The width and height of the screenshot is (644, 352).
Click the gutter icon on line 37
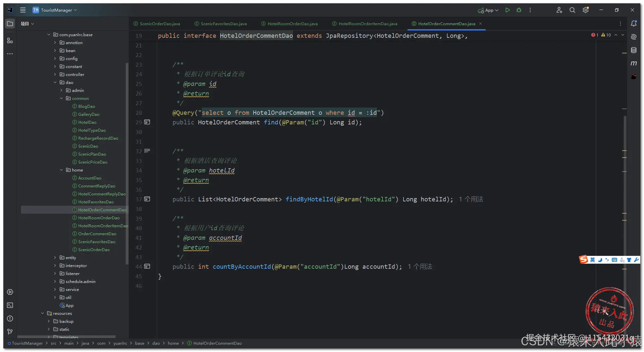click(147, 199)
